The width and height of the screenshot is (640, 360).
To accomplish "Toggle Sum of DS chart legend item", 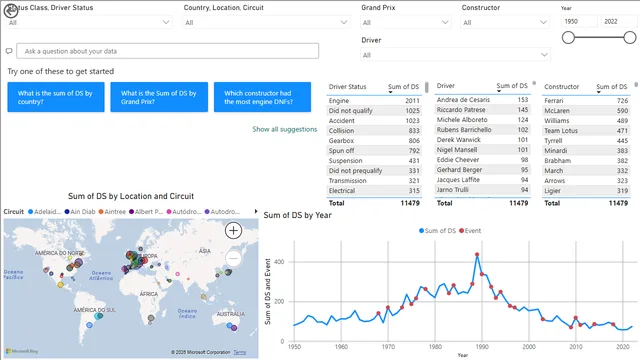I will (x=437, y=231).
